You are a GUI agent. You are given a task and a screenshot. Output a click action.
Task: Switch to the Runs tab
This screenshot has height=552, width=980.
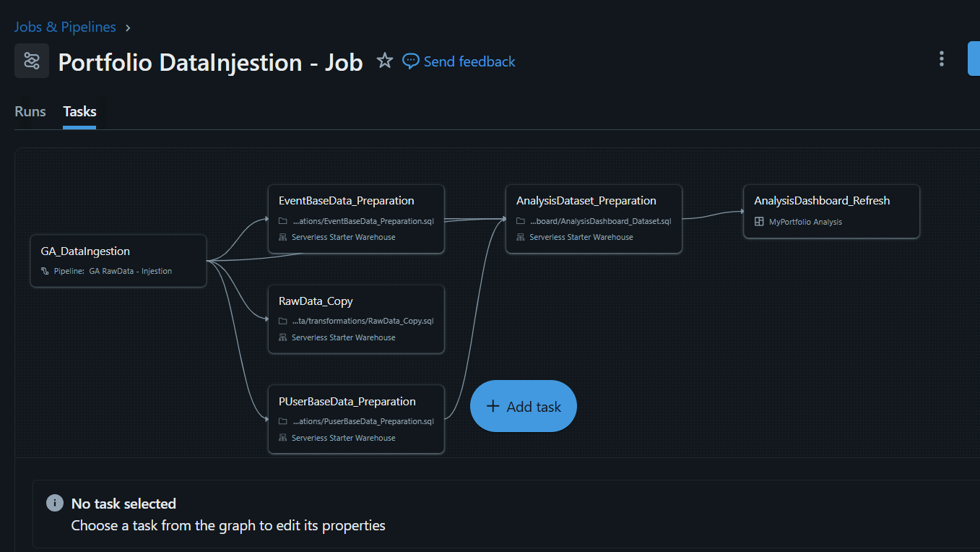pos(30,111)
